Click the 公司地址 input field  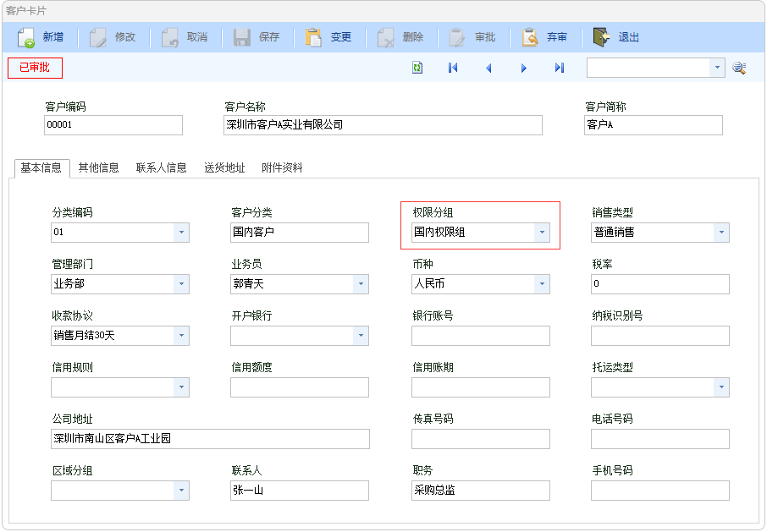[x=210, y=439]
